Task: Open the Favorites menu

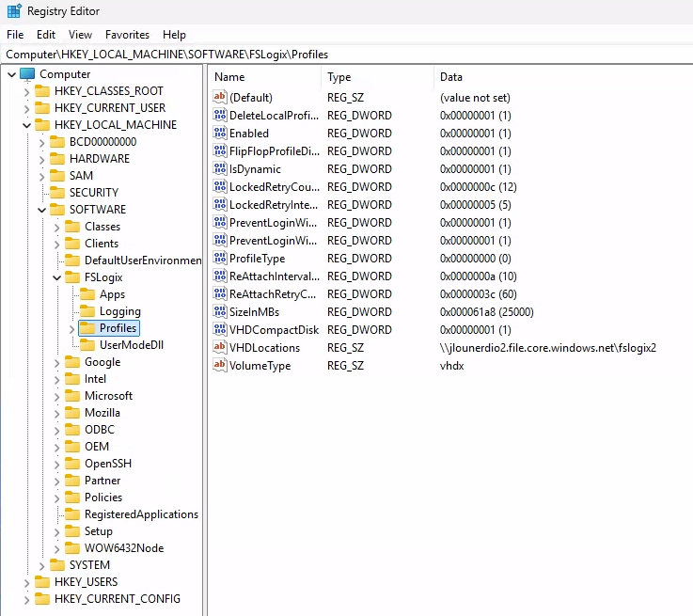Action: pos(127,35)
